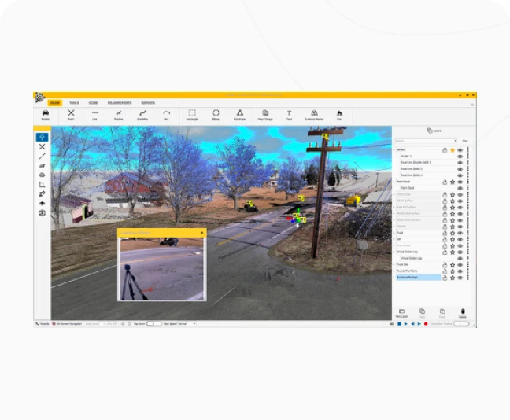The height and width of the screenshot is (420, 510).
Task: Switch to the SCENE ribbon tab
Action: click(x=94, y=103)
